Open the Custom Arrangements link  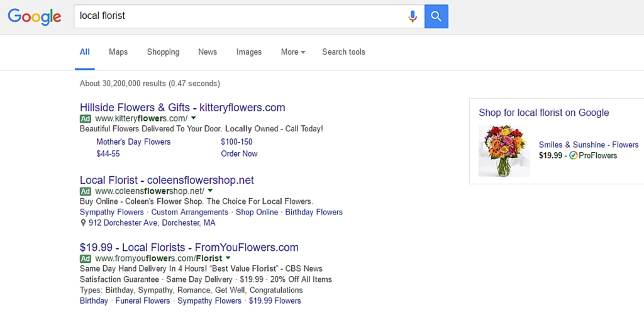pyautogui.click(x=190, y=213)
